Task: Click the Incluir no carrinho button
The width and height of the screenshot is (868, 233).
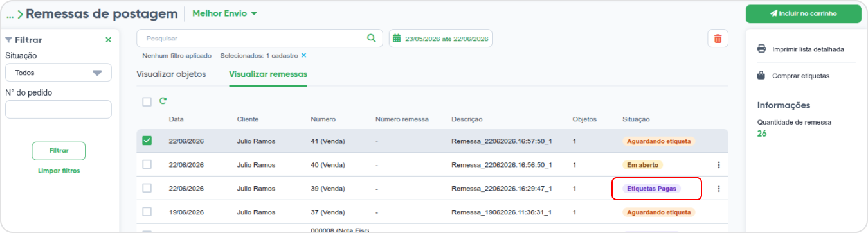Action: tap(803, 14)
